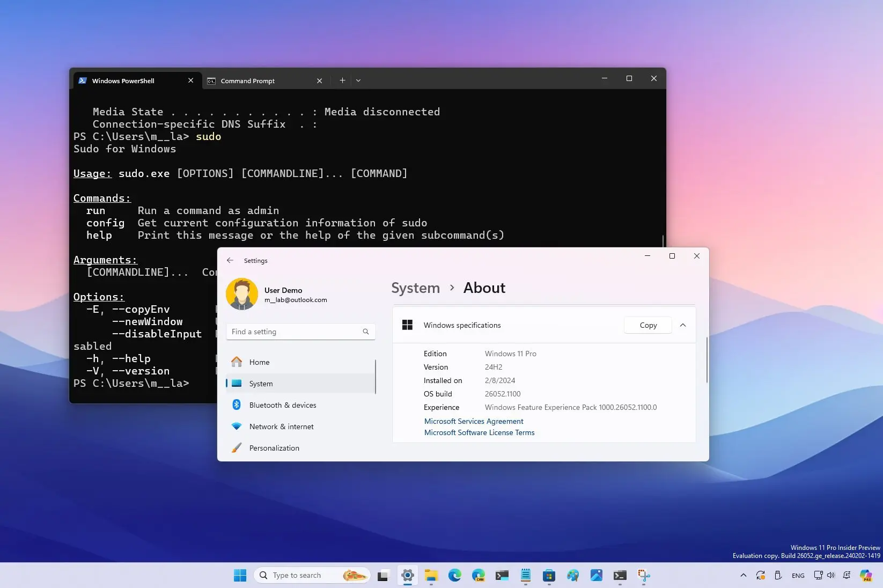
Task: Open the Terminal new-tab dropdown chevron
Action: click(358, 80)
